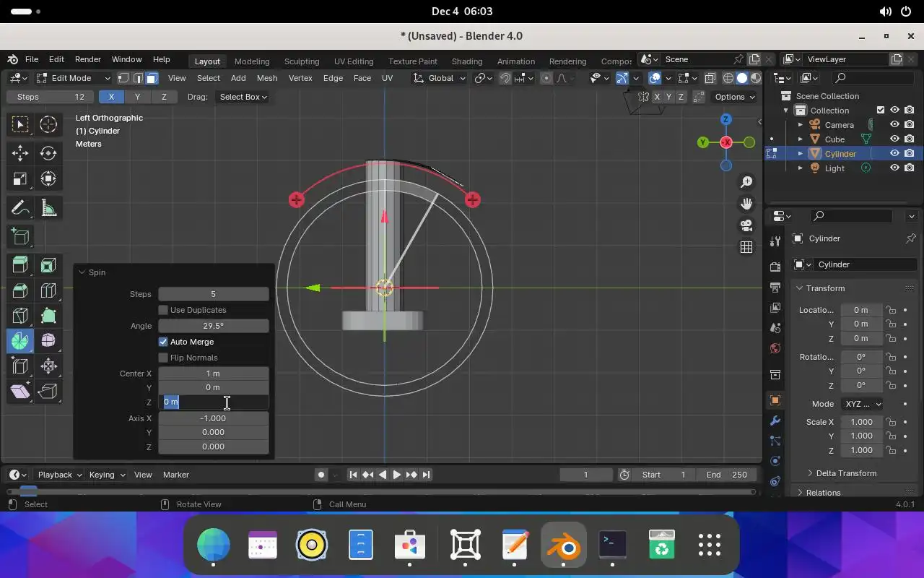The height and width of the screenshot is (578, 924).
Task: Enable face select mode
Action: click(152, 78)
